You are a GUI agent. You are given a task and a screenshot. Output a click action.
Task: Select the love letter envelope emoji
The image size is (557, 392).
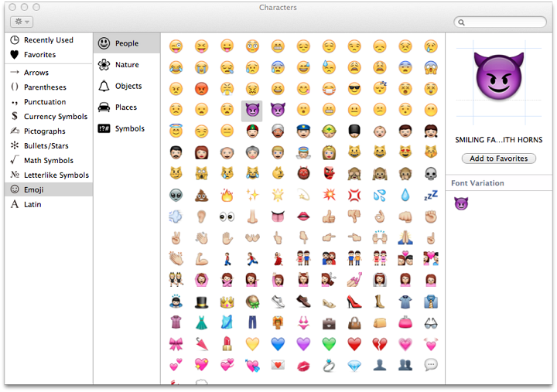278,365
